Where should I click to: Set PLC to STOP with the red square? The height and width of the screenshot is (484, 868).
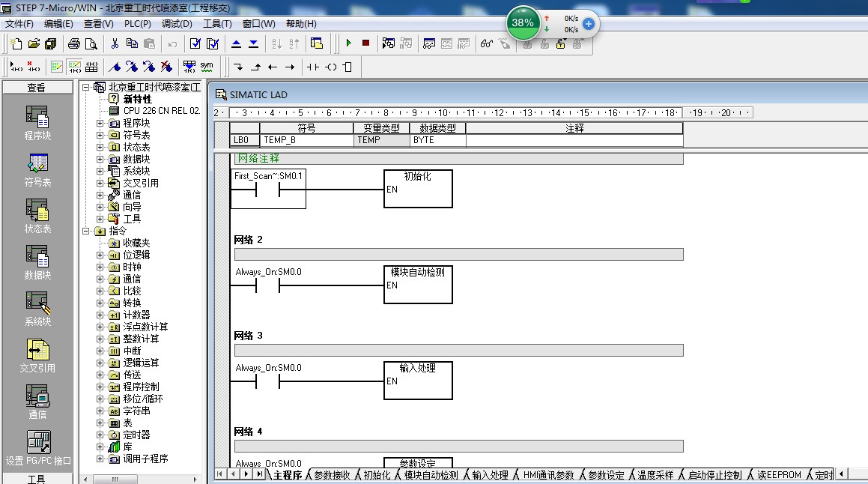pyautogui.click(x=366, y=43)
